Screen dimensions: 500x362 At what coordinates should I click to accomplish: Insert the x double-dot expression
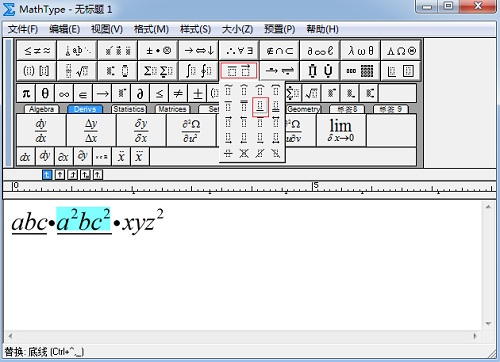click(121, 156)
